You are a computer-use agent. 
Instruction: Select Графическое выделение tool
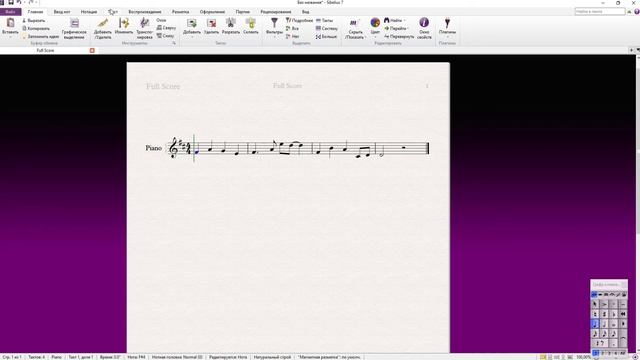[74, 29]
